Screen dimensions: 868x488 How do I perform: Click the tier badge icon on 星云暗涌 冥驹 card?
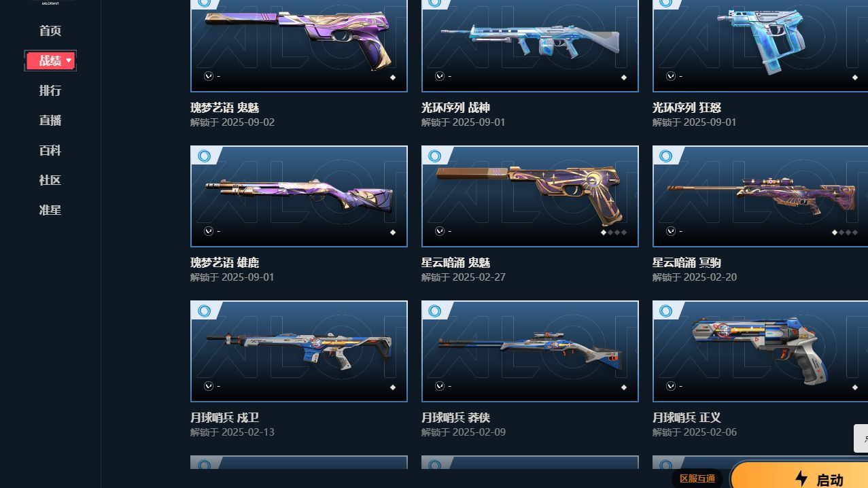click(666, 156)
